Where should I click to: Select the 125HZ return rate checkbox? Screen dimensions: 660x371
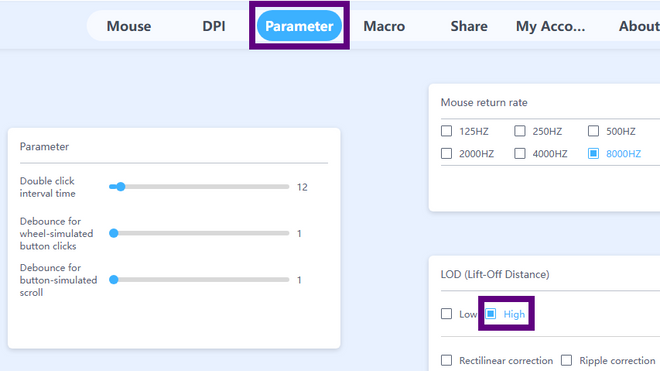[x=447, y=131]
